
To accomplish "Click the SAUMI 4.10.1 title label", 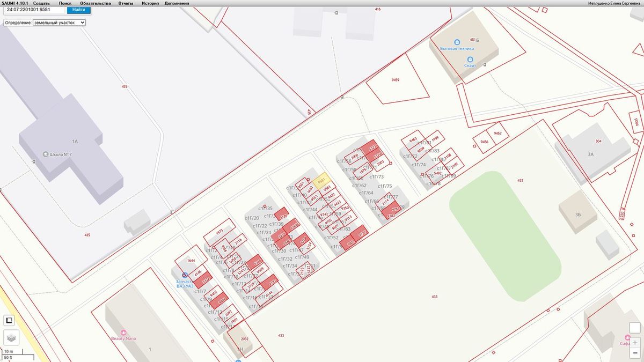I will click(14, 3).
